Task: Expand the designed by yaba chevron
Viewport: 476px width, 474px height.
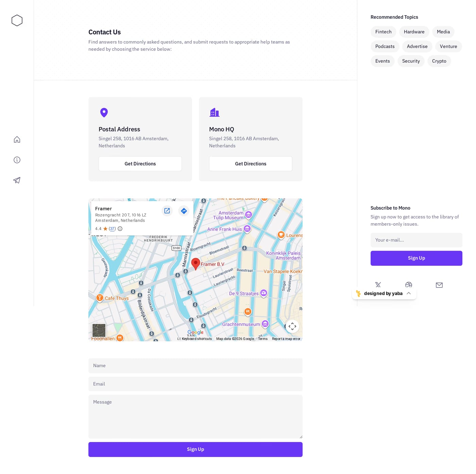Action: [x=409, y=293]
